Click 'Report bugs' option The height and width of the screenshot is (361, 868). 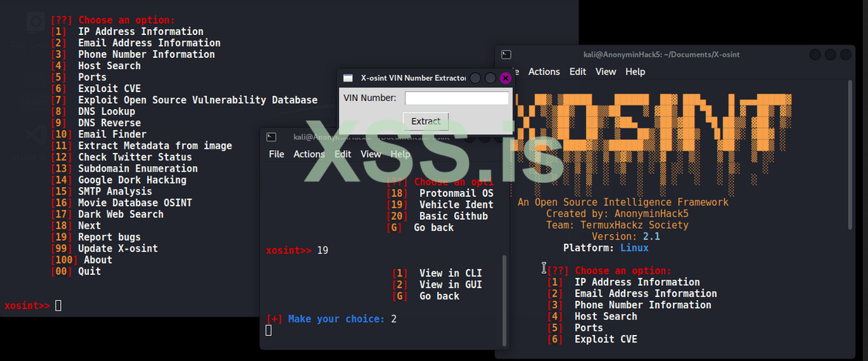(109, 238)
